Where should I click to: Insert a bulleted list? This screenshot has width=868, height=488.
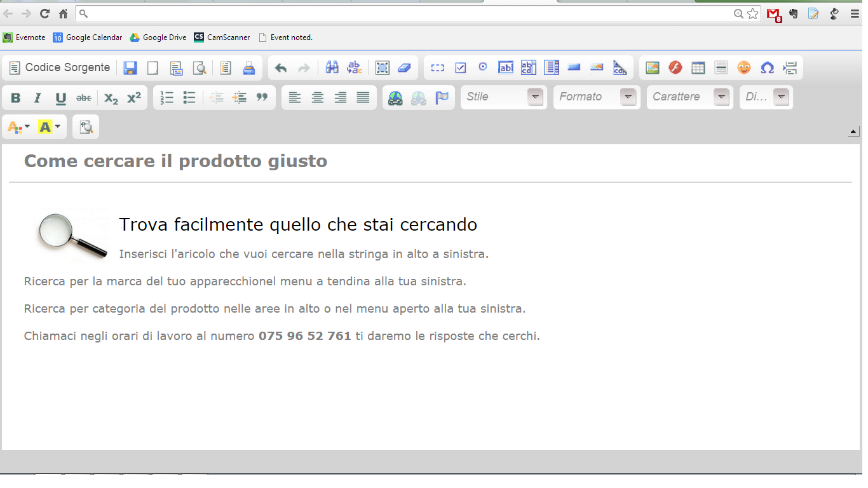click(x=189, y=98)
